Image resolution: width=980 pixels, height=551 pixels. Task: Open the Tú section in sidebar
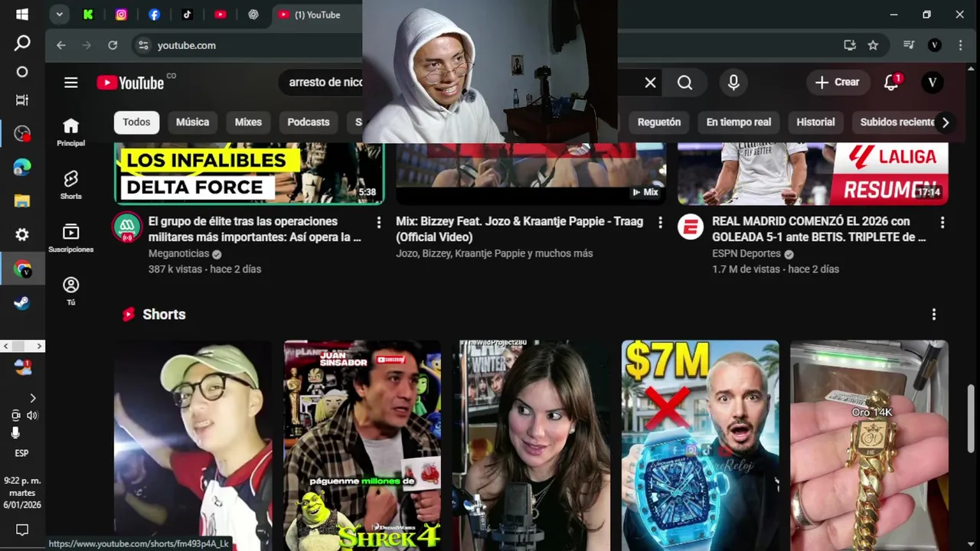(x=70, y=291)
